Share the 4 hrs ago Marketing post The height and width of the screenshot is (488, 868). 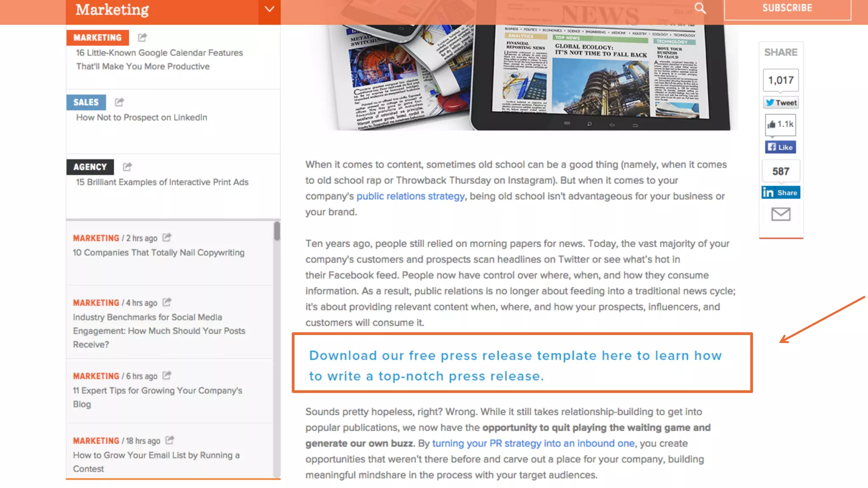167,302
